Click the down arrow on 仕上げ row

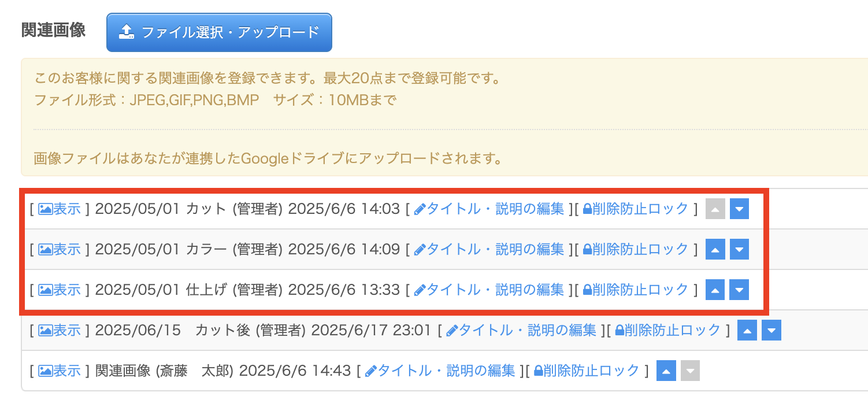tap(739, 290)
